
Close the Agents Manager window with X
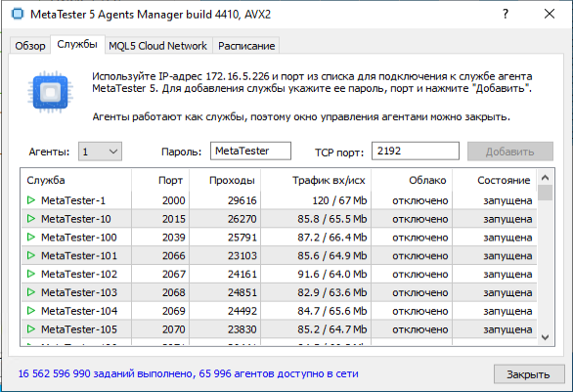click(x=550, y=15)
